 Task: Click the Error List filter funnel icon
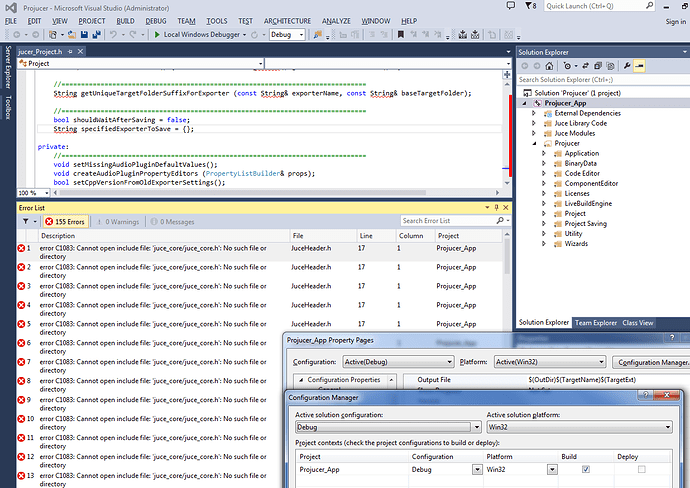(24, 220)
